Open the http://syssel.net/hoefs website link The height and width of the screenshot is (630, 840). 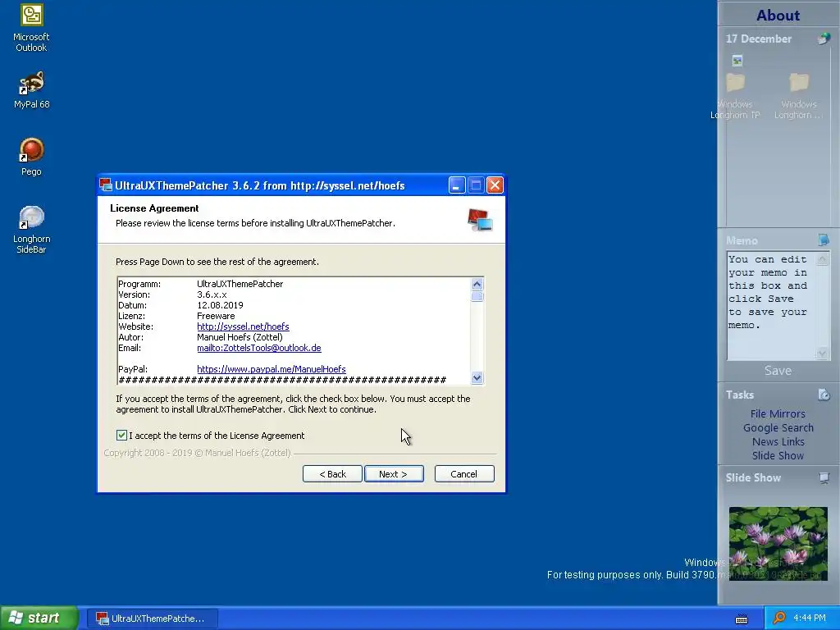coord(243,326)
